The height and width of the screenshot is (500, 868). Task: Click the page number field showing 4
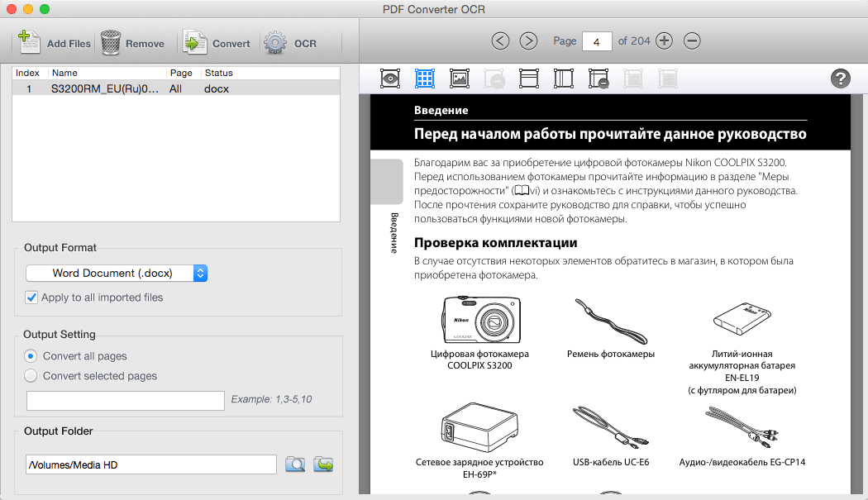coord(597,41)
